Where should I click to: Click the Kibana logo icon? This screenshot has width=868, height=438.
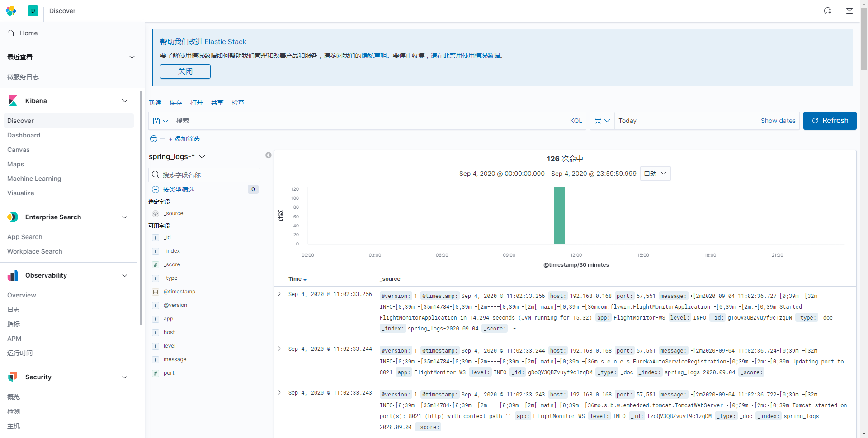pyautogui.click(x=13, y=101)
